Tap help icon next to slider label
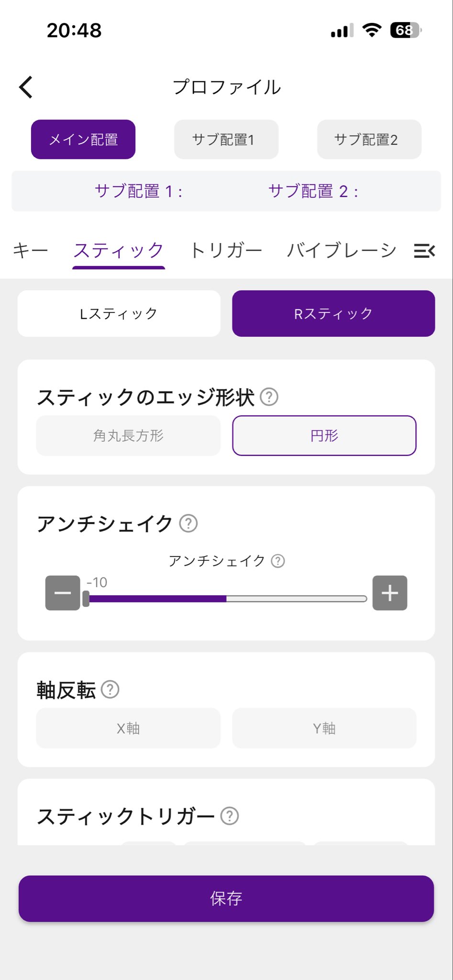The image size is (453, 980). pos(278,561)
